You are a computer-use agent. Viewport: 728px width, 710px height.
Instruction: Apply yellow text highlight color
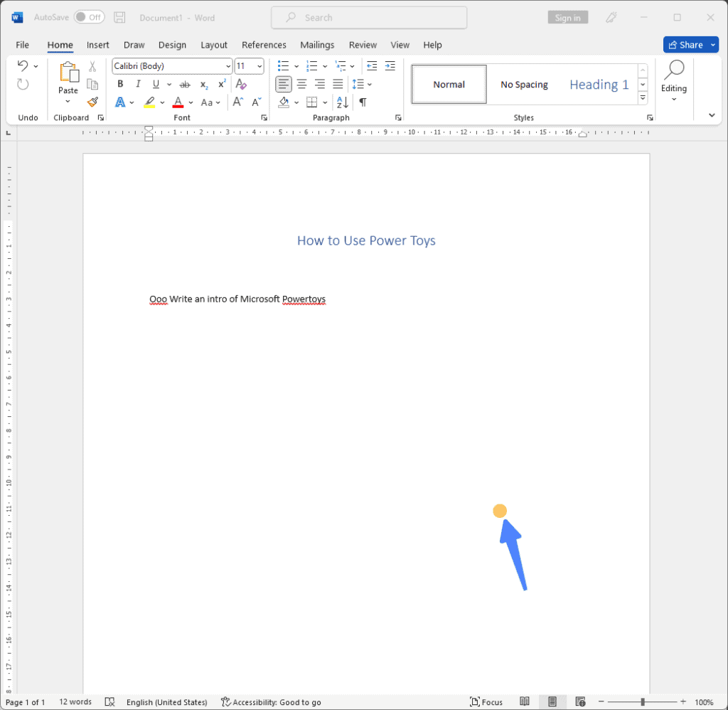coord(149,102)
